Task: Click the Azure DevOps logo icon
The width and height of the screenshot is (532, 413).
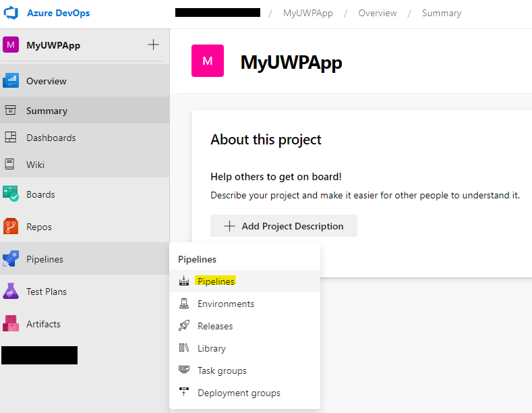Action: pyautogui.click(x=11, y=13)
